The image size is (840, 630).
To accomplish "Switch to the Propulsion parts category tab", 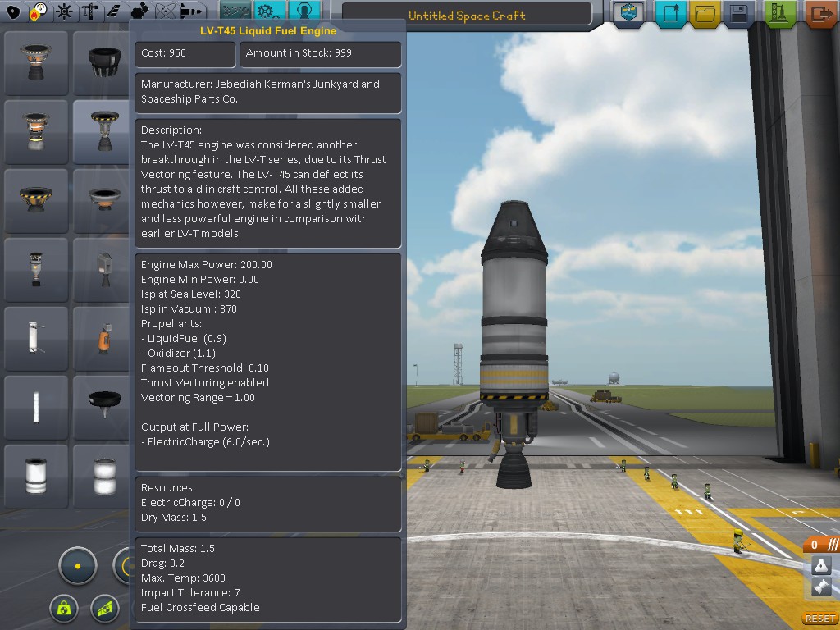I will coord(38,11).
